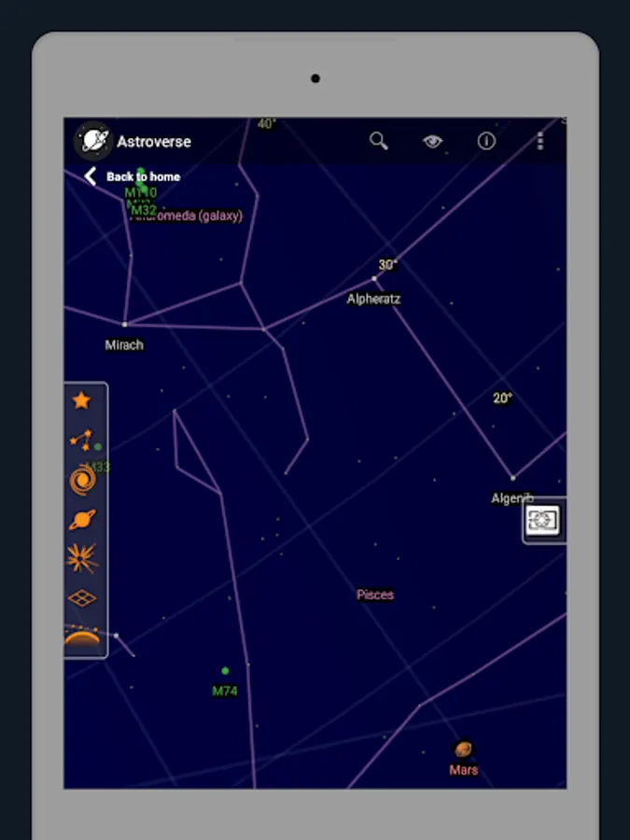Tap the M32 label

[x=144, y=210]
